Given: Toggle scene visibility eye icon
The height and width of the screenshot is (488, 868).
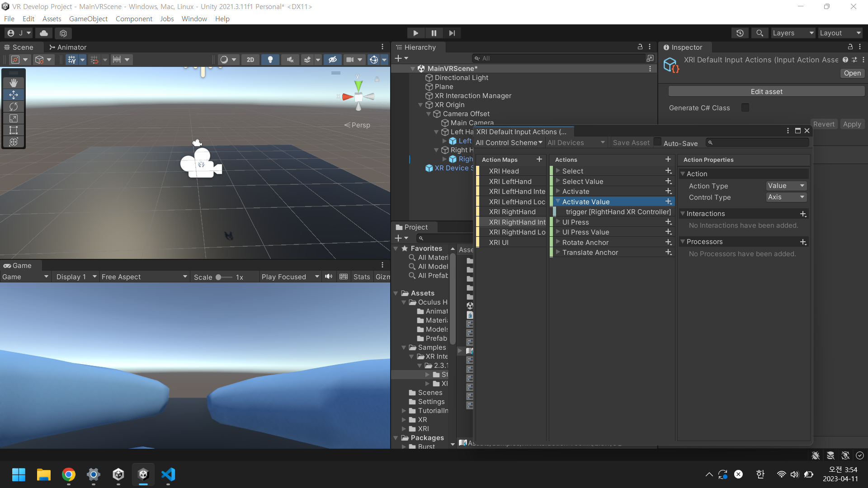Looking at the screenshot, I should (333, 60).
